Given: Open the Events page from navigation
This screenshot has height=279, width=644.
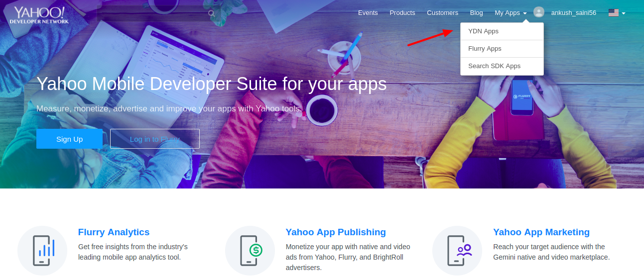Looking at the screenshot, I should (x=368, y=13).
